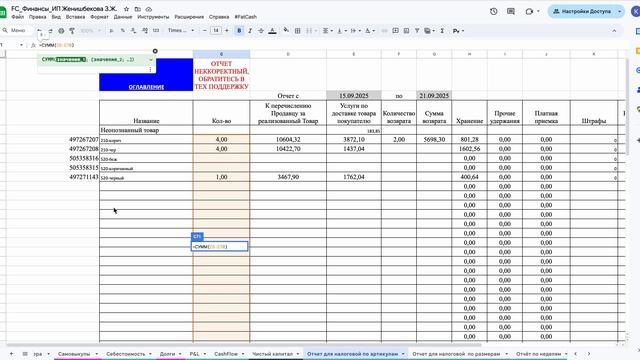Open the Формат menu

click(x=99, y=17)
